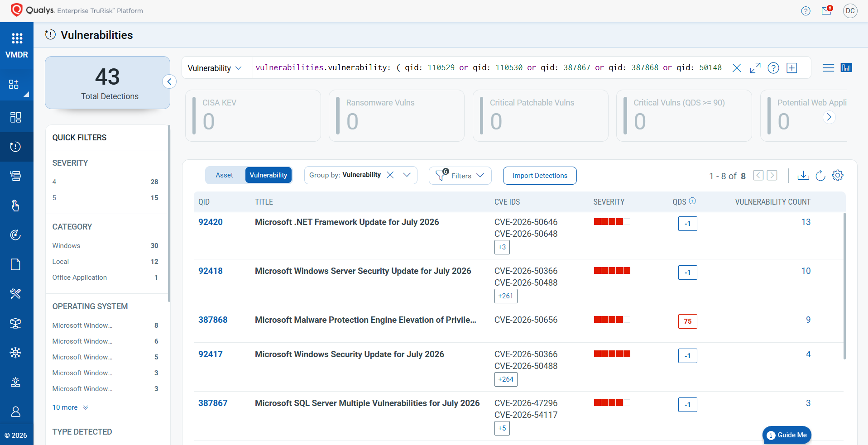This screenshot has width=868, height=445.
Task: Click the vulnerability table vertical scrollbar
Action: pyautogui.click(x=844, y=285)
